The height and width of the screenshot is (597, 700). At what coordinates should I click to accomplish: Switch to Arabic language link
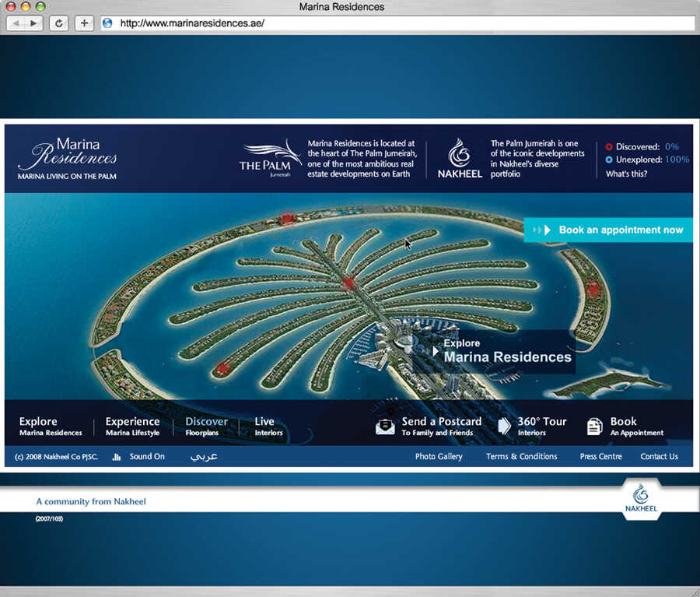click(x=204, y=456)
